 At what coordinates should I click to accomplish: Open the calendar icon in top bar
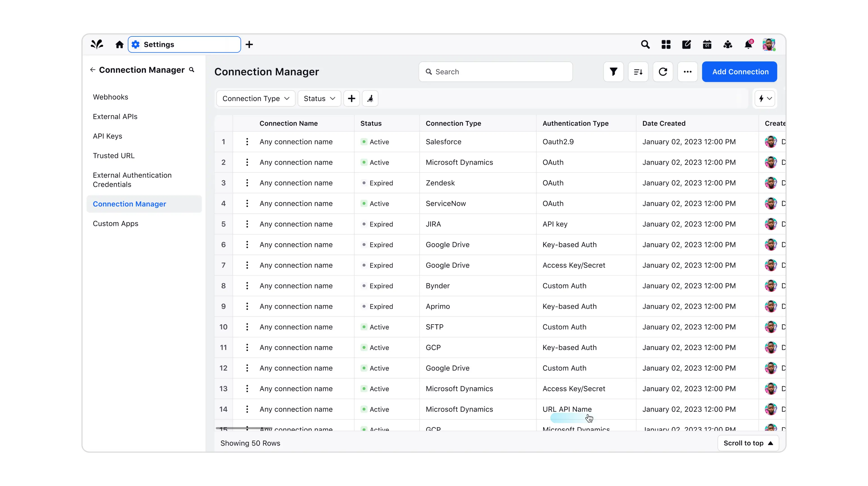(707, 44)
